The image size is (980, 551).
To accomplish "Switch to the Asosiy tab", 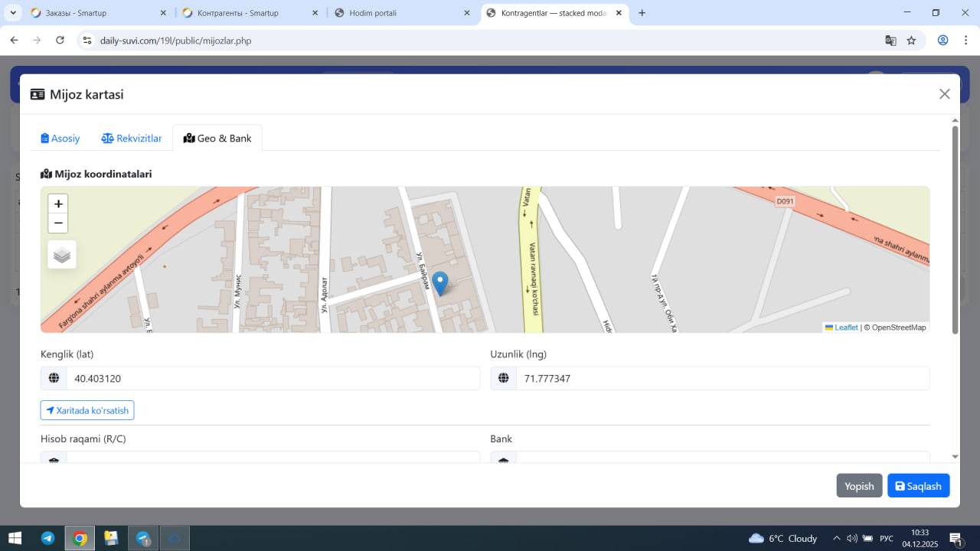I will (60, 139).
